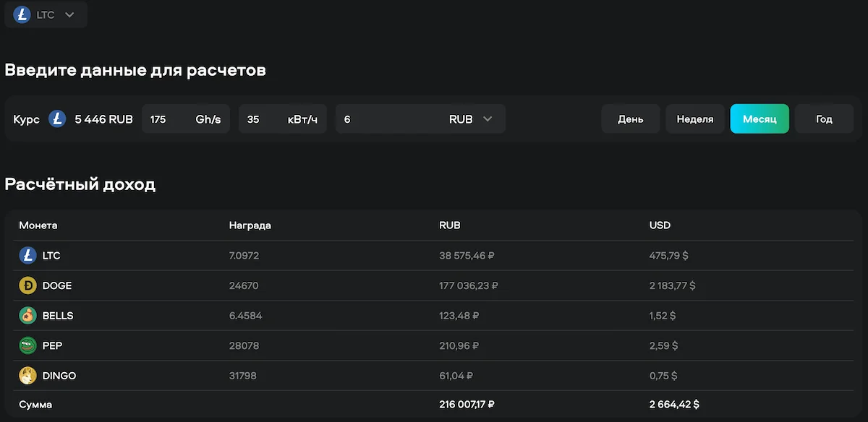Focus the hashrate field showing 175 Gh/s

coord(186,119)
